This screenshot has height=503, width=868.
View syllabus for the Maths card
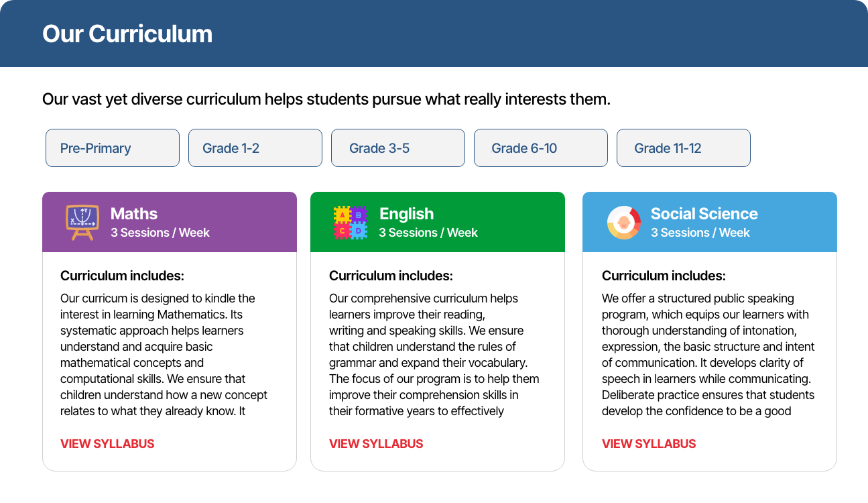coord(107,444)
